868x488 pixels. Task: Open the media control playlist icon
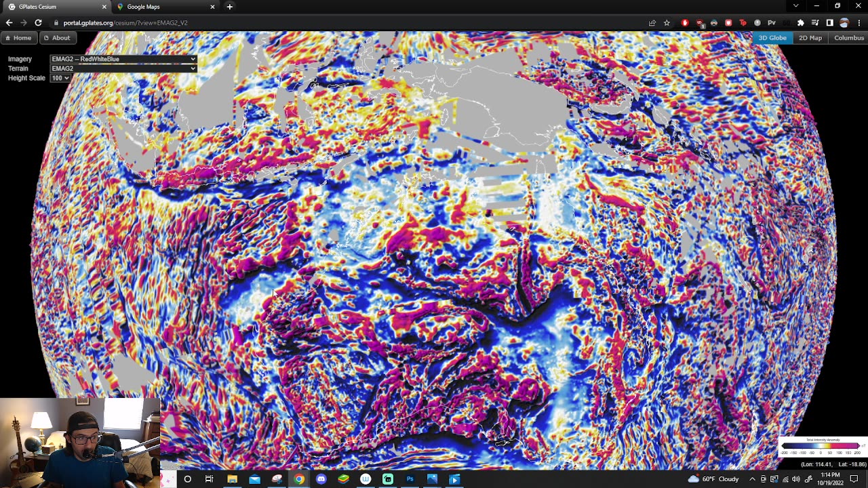(815, 22)
